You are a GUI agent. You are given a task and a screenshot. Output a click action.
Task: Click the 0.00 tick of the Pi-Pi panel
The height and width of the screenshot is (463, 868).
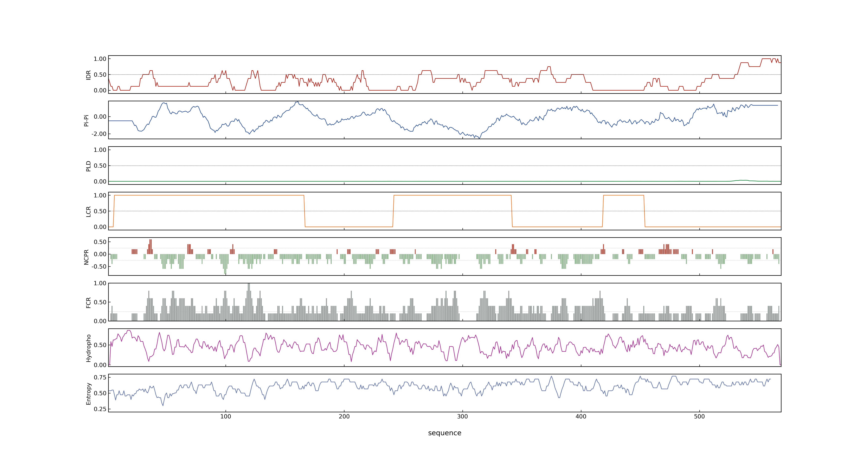[x=100, y=117]
